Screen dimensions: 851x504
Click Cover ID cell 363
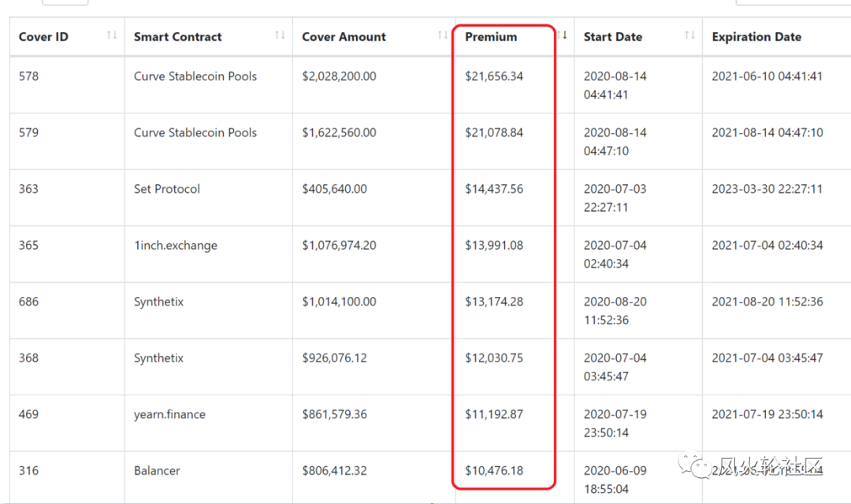coord(29,189)
